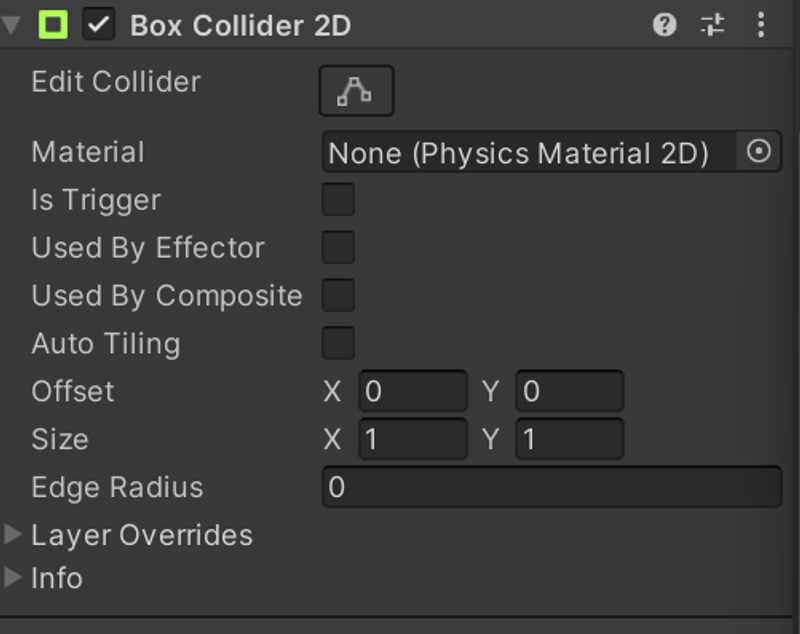Click the Offset X value field

coord(413,391)
